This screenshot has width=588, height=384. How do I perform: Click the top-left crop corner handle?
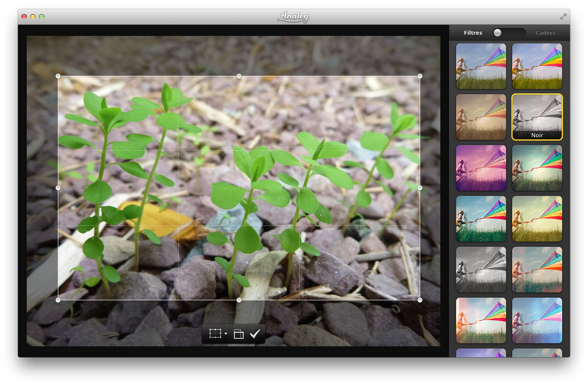click(58, 76)
